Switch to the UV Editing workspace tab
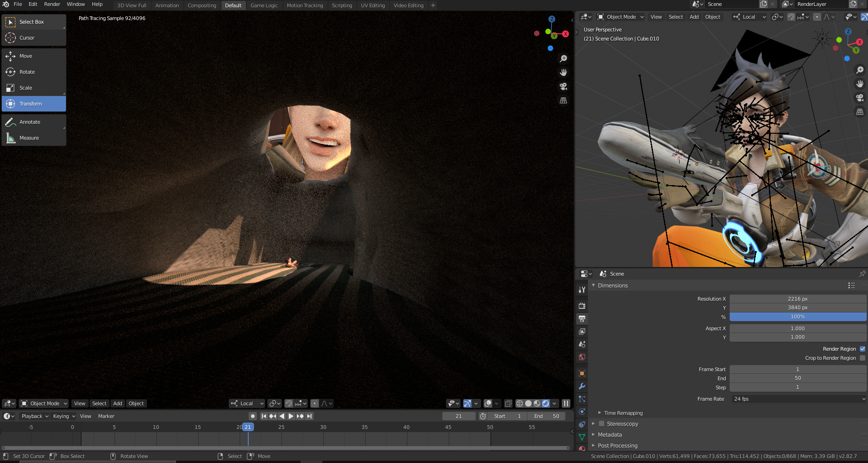The width and height of the screenshot is (868, 463). point(373,5)
